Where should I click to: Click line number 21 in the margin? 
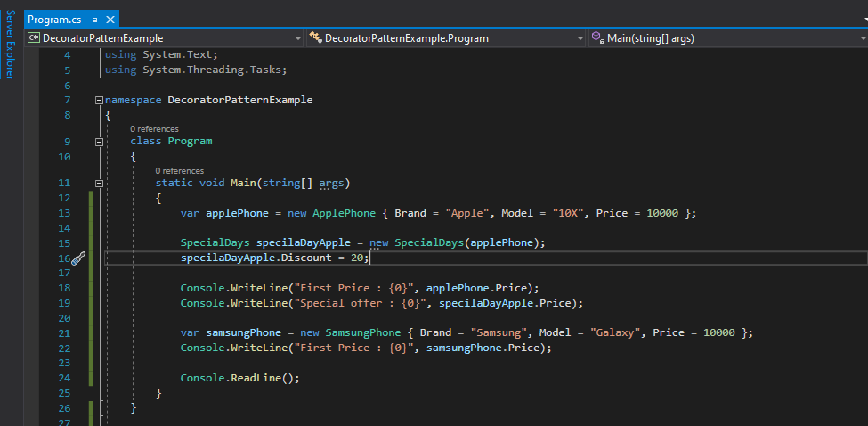tap(64, 333)
